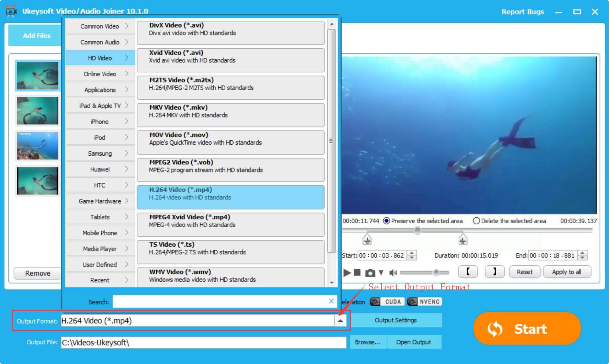609x364 pixels.
Task: Open the iPod category
Action: point(100,137)
